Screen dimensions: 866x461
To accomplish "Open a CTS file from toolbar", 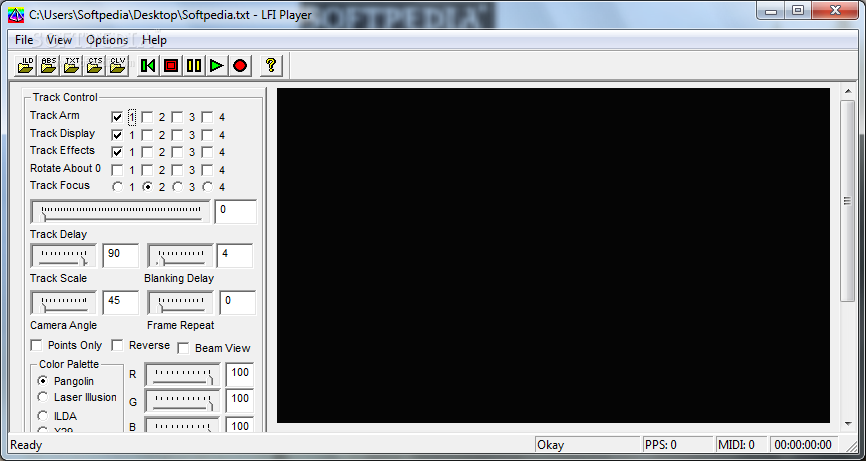I will tap(95, 66).
